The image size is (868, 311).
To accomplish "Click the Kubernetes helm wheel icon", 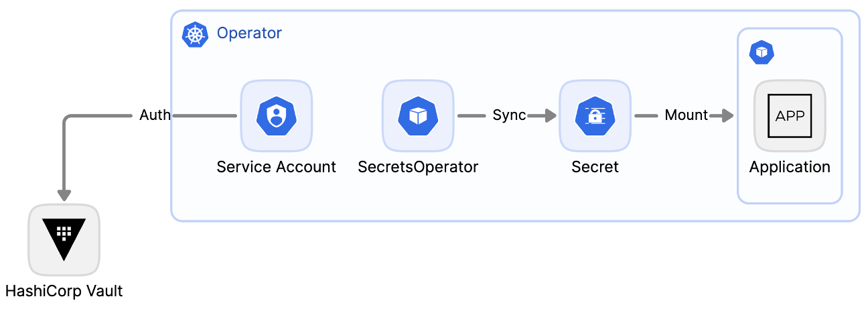I will tap(195, 35).
